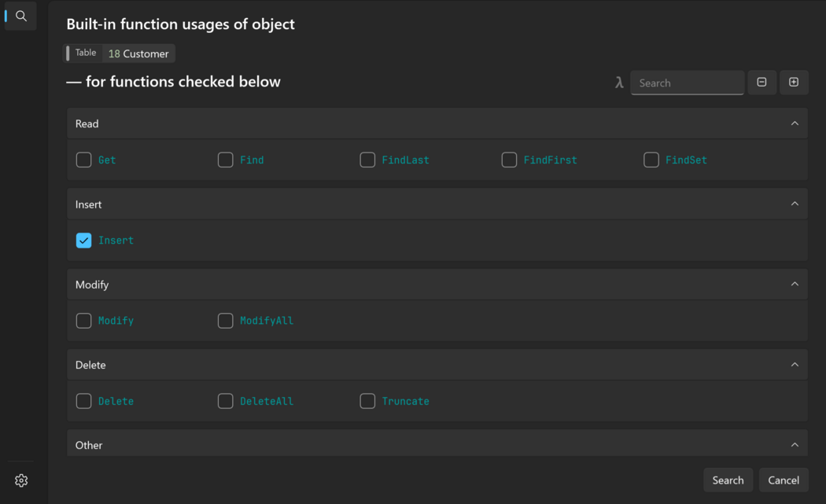Screen dimensions: 826x504
Task: Check the Get function checkbox
Action: point(83,160)
